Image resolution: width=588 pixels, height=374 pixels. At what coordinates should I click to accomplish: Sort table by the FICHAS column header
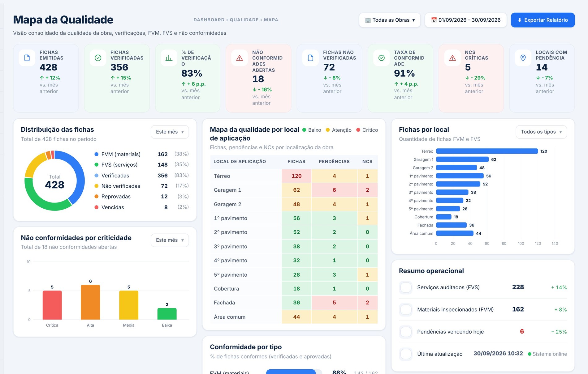pyautogui.click(x=296, y=162)
